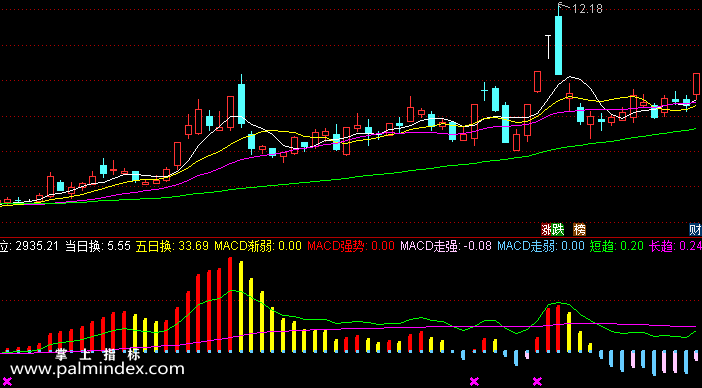Screen dimensions: 702x388
Task: Click the red 涨 marker icon
Action: 547,230
